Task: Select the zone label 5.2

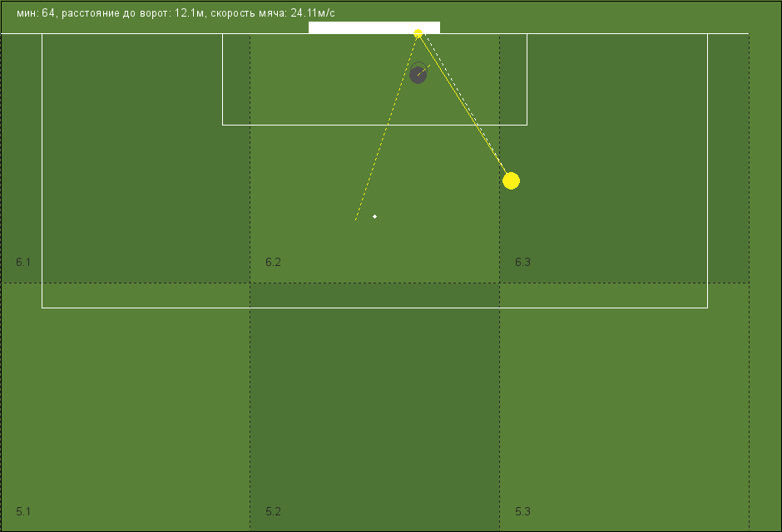Action: click(x=273, y=511)
